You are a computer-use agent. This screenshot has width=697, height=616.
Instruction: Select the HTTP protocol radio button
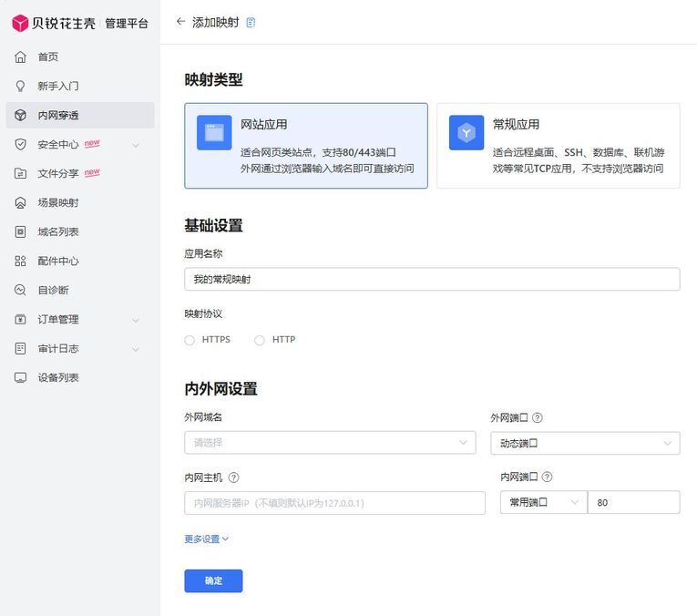coord(260,340)
